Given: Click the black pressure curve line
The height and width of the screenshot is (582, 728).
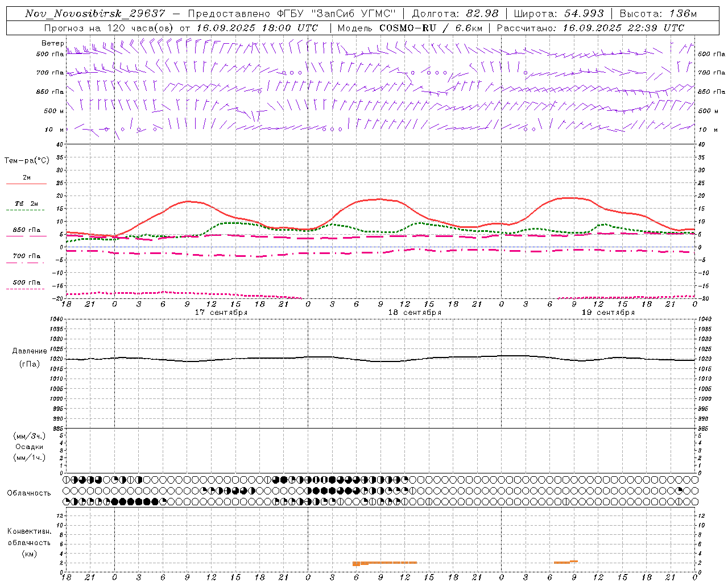Looking at the screenshot, I should [x=380, y=359].
